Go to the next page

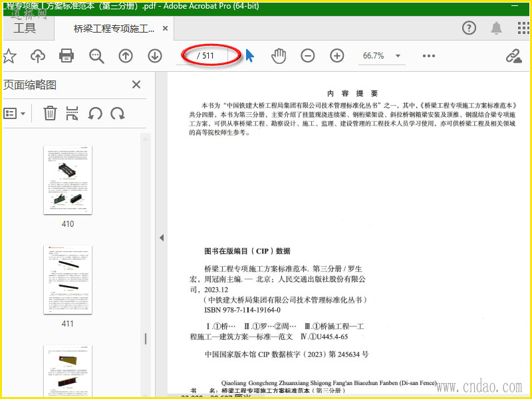click(155, 56)
